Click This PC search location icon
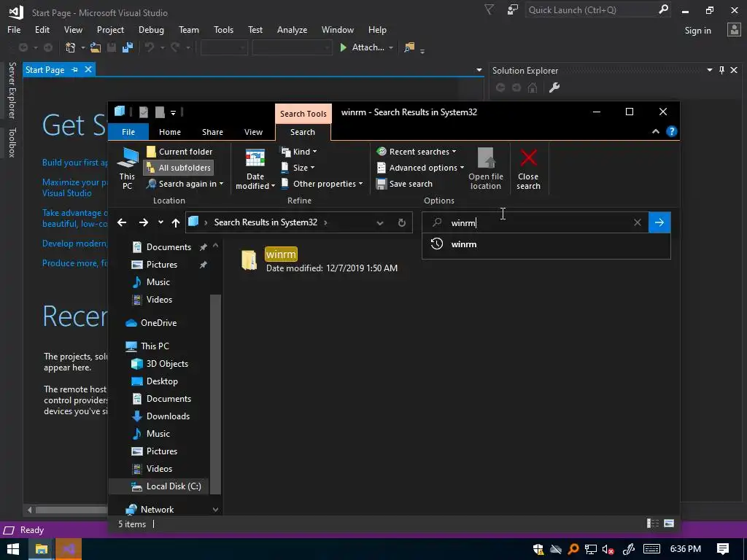The image size is (747, 560). point(127,168)
